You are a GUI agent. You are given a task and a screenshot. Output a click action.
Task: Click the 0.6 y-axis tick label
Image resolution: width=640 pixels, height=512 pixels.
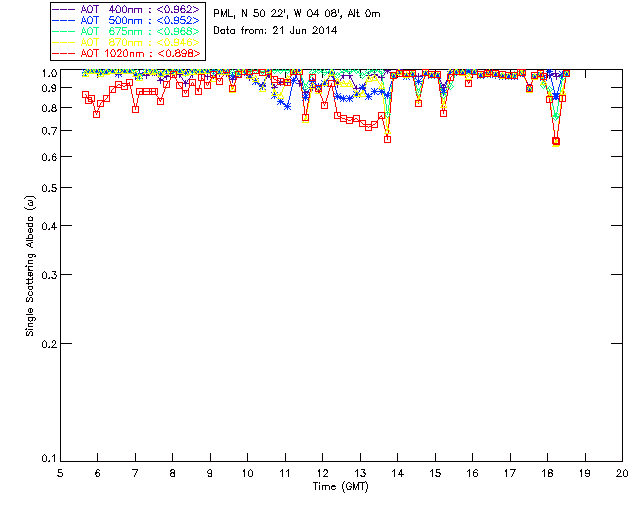(49, 157)
